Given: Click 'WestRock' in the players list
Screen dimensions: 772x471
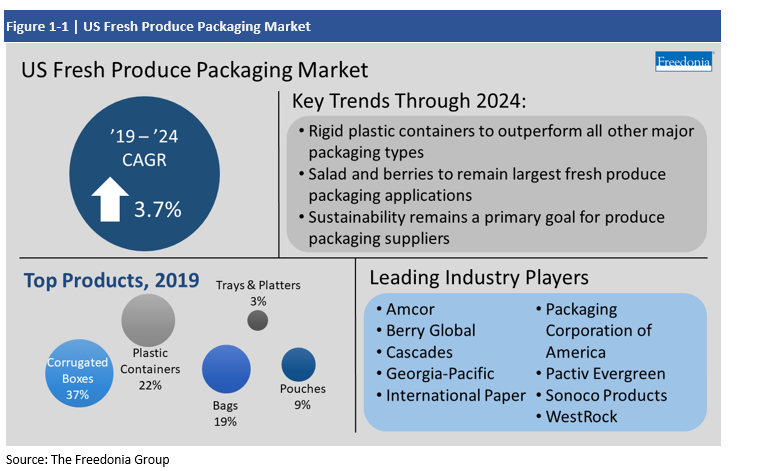Looking at the screenshot, I should [581, 417].
